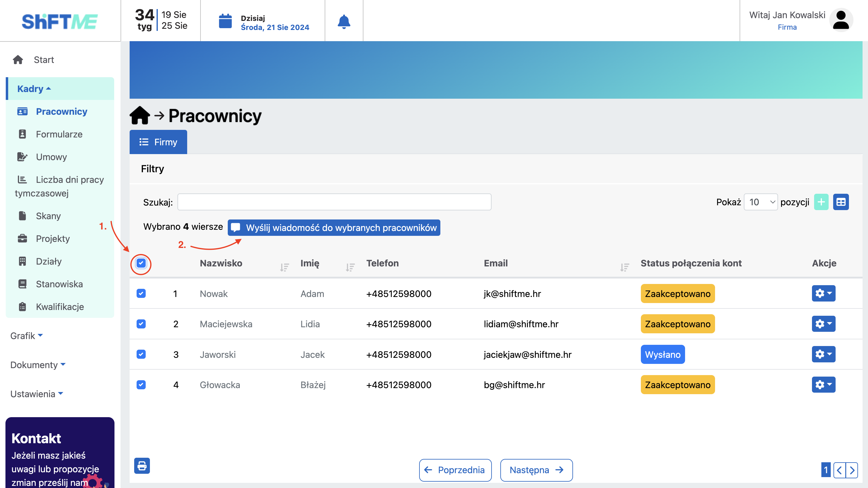The image size is (868, 488).
Task: Click the Kwalifikacje clipboard icon
Action: [x=22, y=306]
